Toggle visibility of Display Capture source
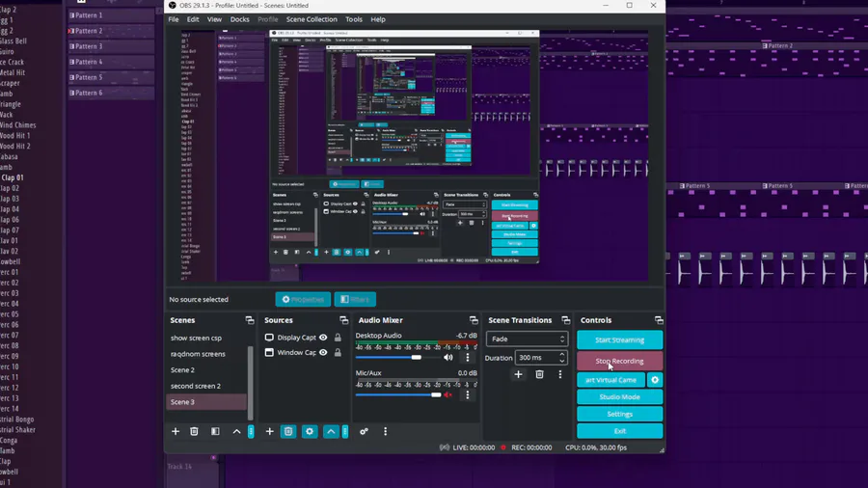The height and width of the screenshot is (488, 868). (323, 338)
